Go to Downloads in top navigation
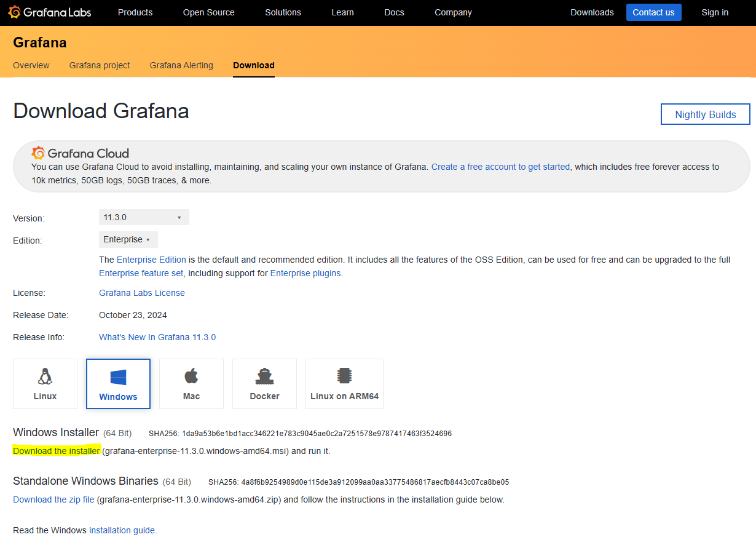 (592, 12)
